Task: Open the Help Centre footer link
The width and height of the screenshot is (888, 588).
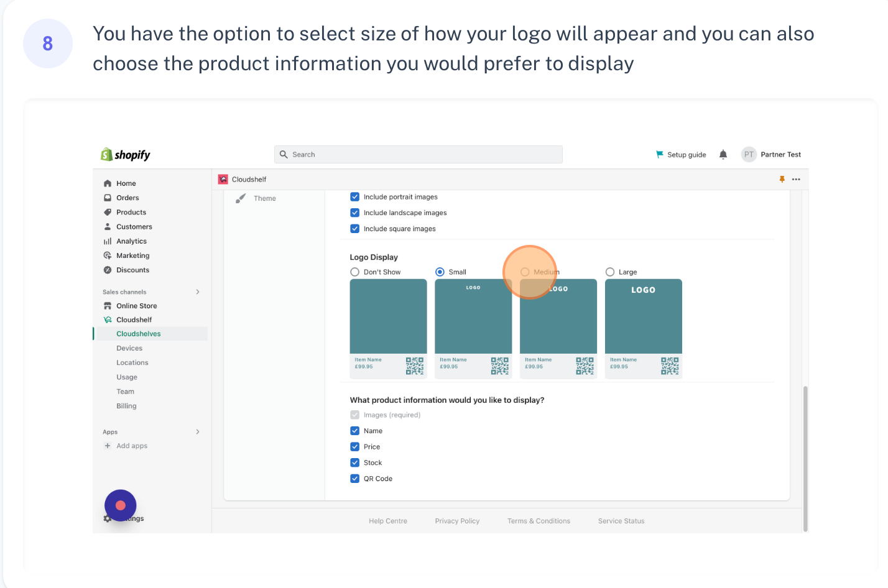Action: coord(388,521)
